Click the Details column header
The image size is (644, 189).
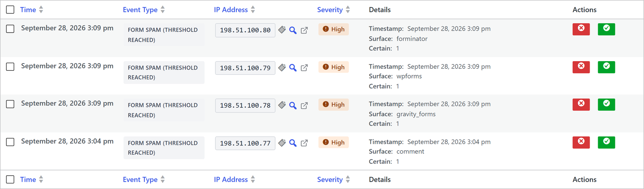tap(380, 10)
